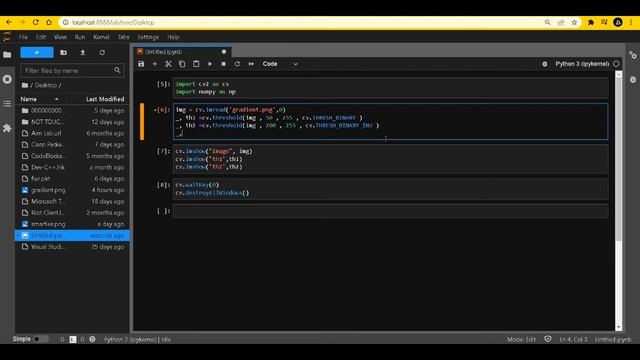Bookmark page with star icon
Viewport: 640px width, 360px height.
(x=574, y=22)
